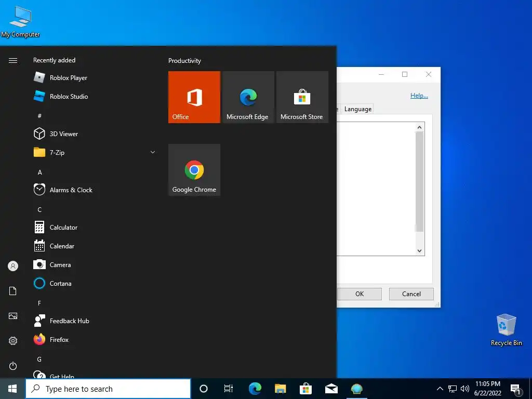532x399 pixels.
Task: Open the Mail app on the taskbar
Action: (331, 389)
